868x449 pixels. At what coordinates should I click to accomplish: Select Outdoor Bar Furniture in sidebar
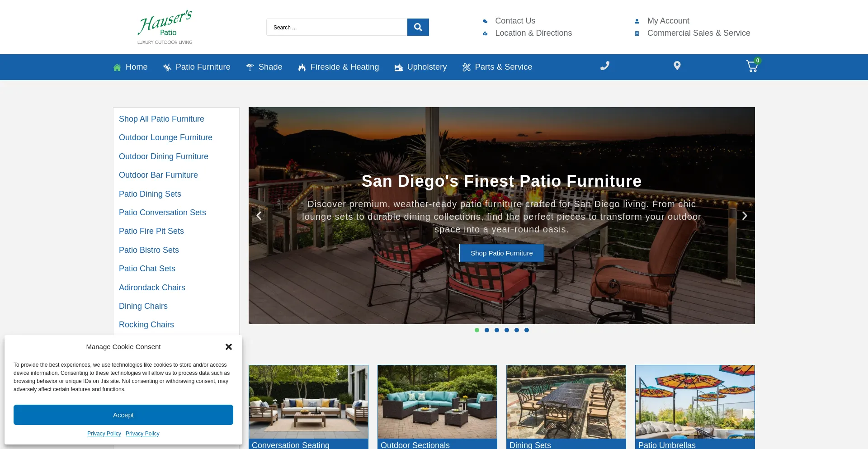point(158,175)
